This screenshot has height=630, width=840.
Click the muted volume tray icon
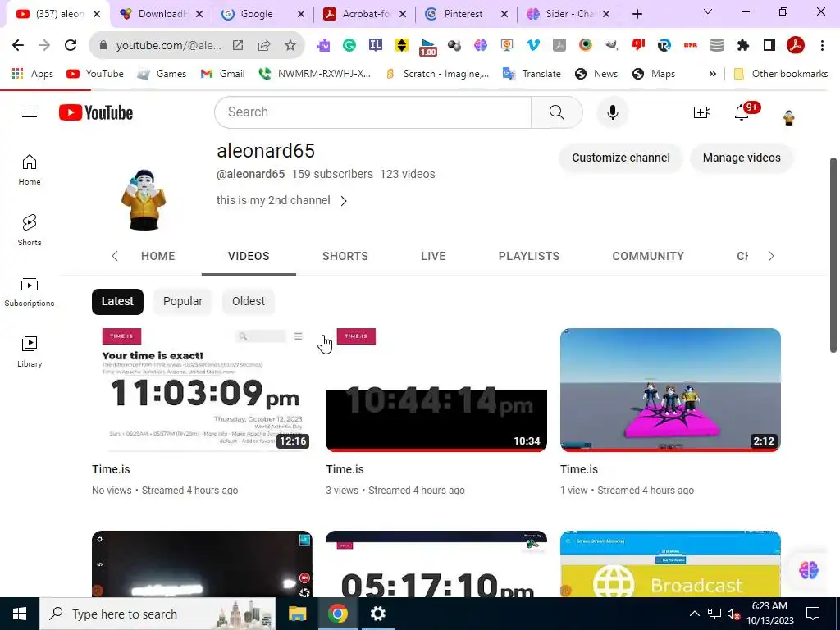tap(733, 614)
